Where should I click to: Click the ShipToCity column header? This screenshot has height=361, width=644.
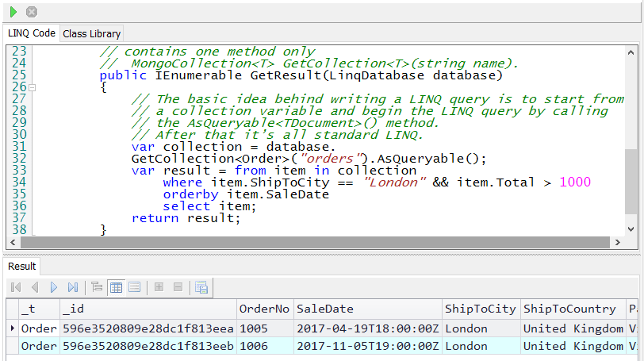pos(480,309)
